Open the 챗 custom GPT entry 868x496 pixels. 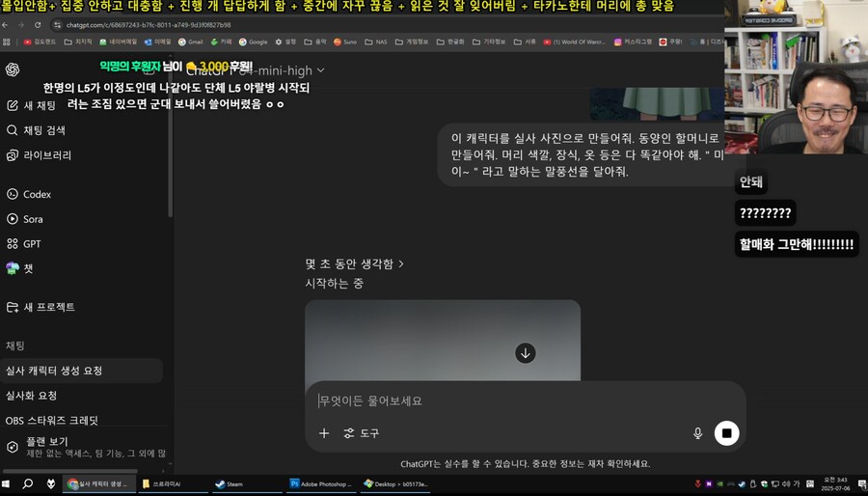tap(19, 268)
